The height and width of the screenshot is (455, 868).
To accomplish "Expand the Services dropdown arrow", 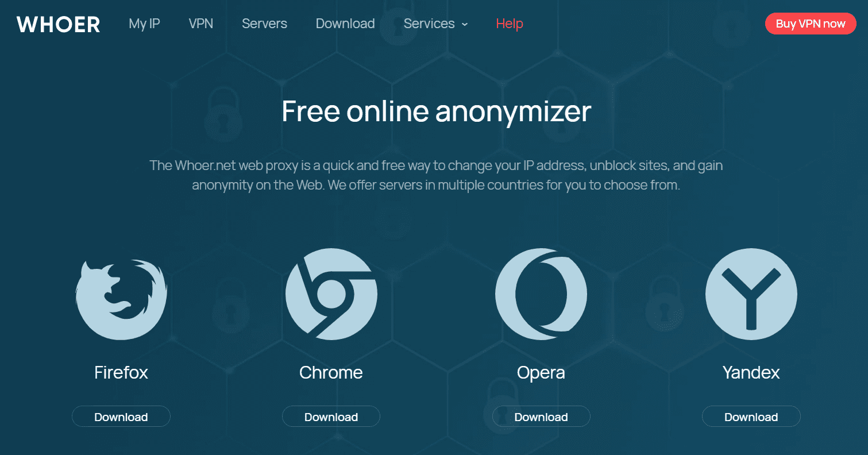I will point(465,25).
